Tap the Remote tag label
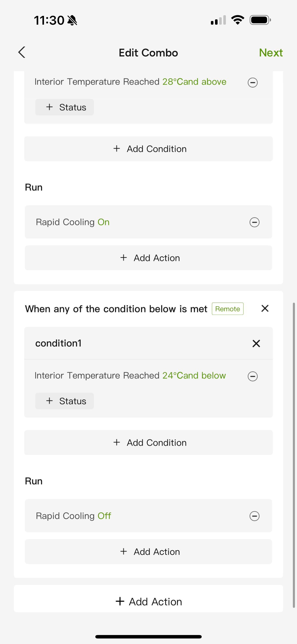 pos(227,309)
